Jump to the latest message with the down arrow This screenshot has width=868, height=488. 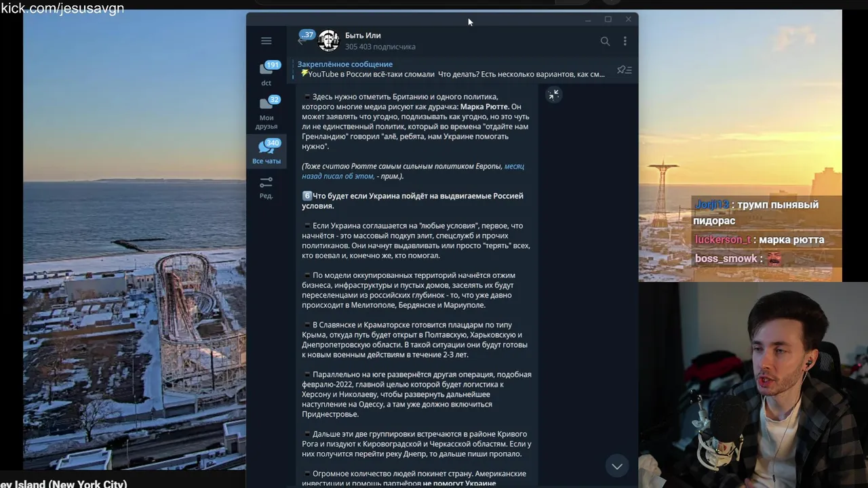pos(617,466)
